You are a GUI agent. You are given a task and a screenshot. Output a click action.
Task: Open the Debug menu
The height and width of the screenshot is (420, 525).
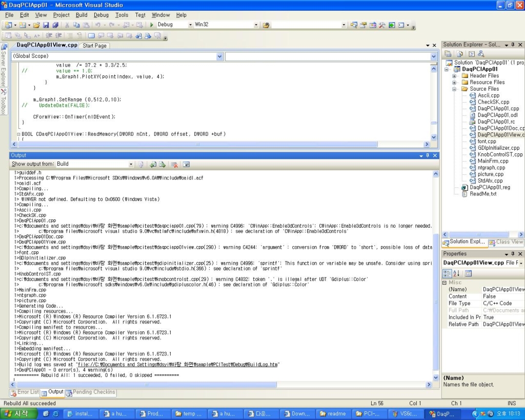101,15
